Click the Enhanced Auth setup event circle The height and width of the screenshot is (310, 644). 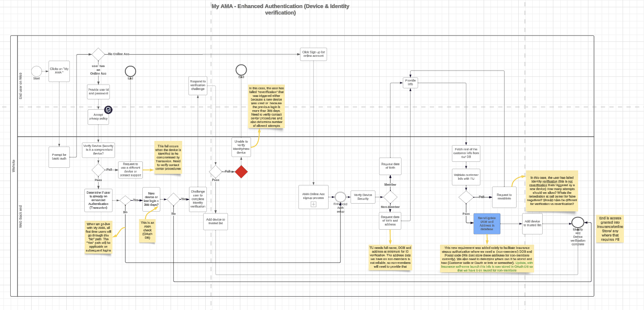click(340, 197)
